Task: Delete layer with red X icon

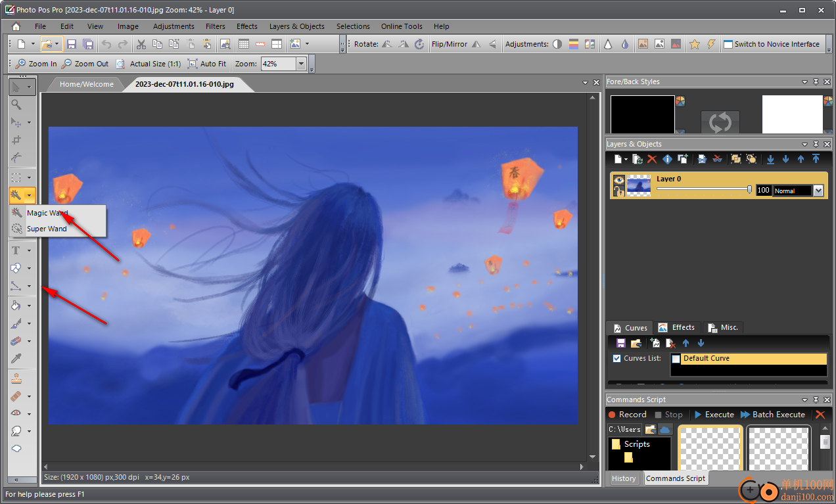Action: click(x=652, y=159)
